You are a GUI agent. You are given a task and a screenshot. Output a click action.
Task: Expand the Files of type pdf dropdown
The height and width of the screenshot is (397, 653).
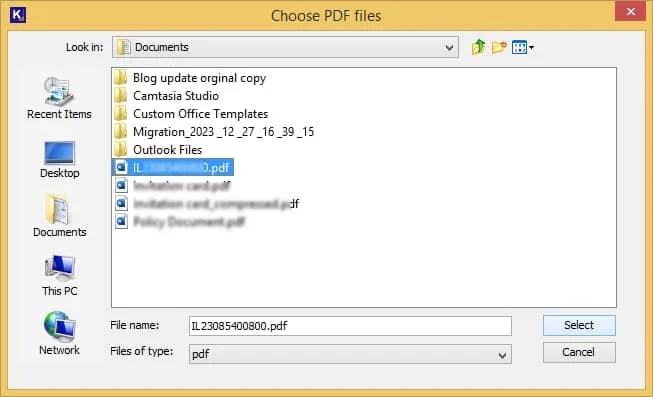pos(503,355)
